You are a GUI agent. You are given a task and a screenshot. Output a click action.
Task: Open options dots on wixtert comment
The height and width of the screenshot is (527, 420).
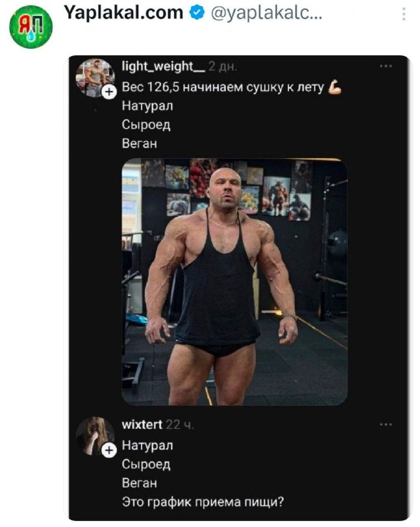pos(386,424)
